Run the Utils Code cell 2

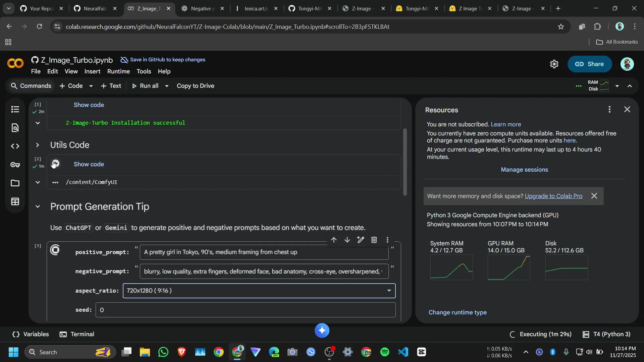click(x=55, y=164)
